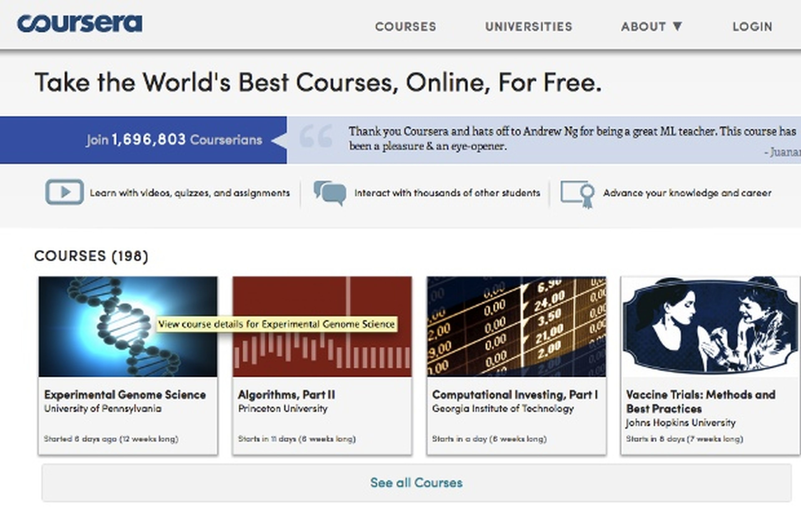801x532 pixels.
Task: Open the Universities navigation link
Action: [x=529, y=26]
